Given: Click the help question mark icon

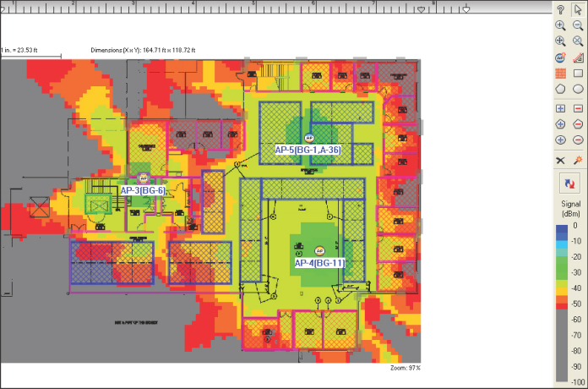Looking at the screenshot, I should pos(561,9).
